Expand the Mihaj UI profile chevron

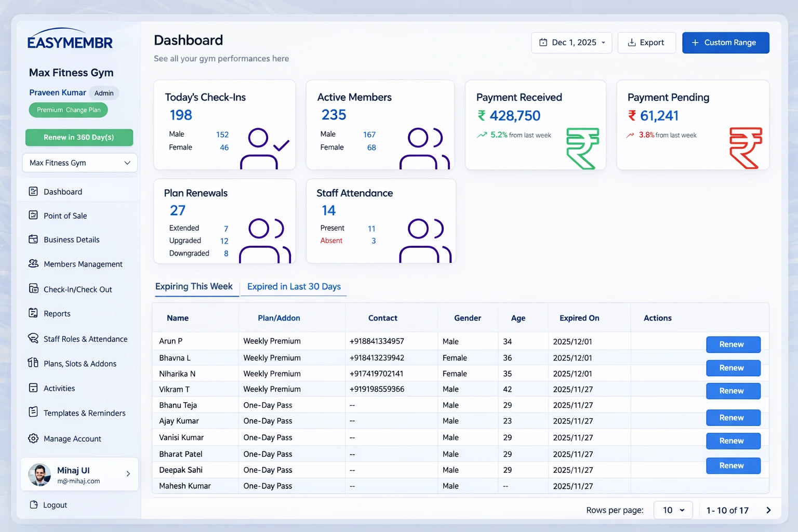pos(128,474)
